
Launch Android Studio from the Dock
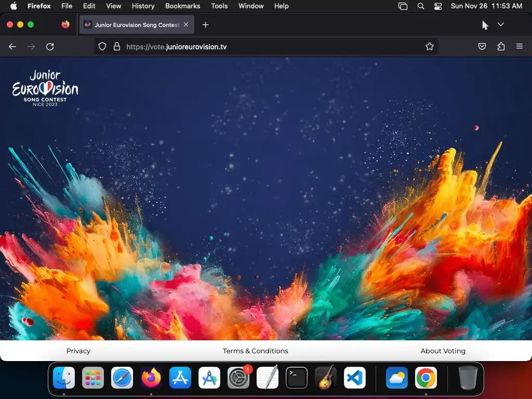[x=209, y=378]
